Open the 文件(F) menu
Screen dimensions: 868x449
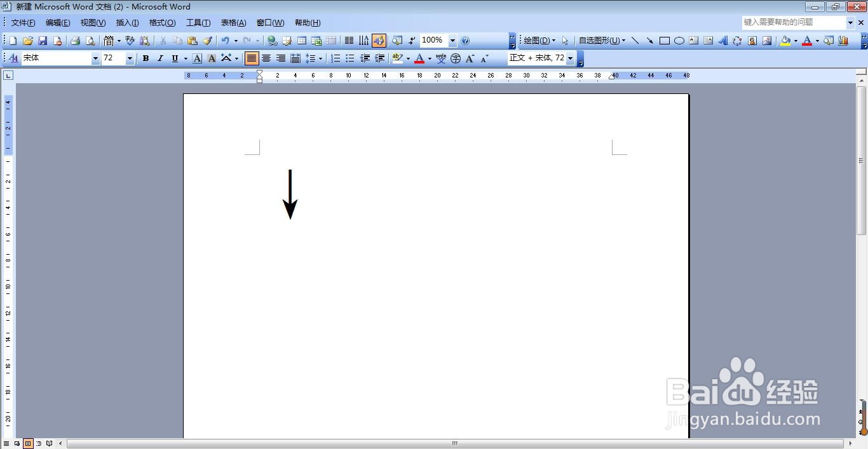tap(24, 23)
